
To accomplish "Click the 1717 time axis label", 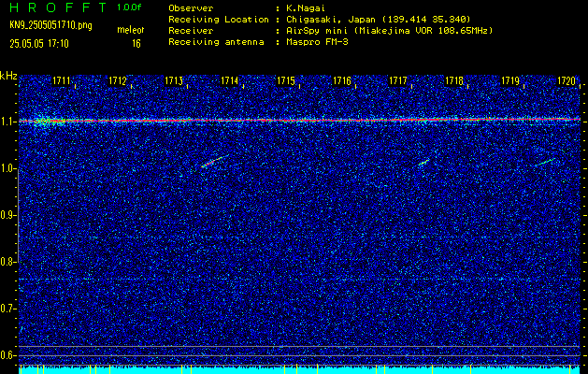I will click(398, 80).
